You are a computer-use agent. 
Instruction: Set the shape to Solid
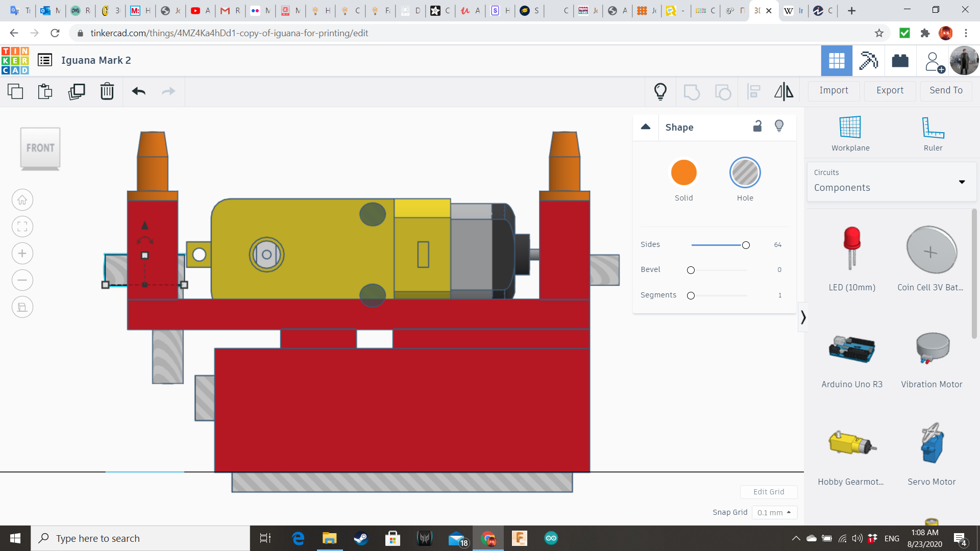point(683,173)
